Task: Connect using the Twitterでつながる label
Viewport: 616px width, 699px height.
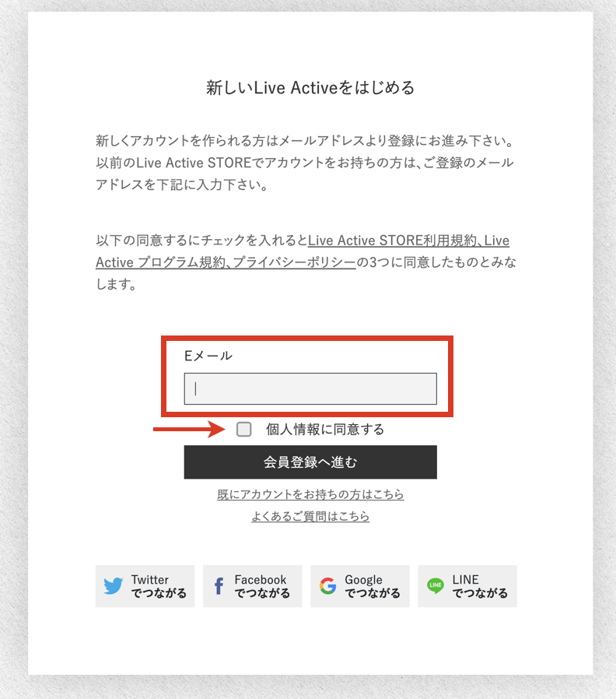Action: (159, 586)
